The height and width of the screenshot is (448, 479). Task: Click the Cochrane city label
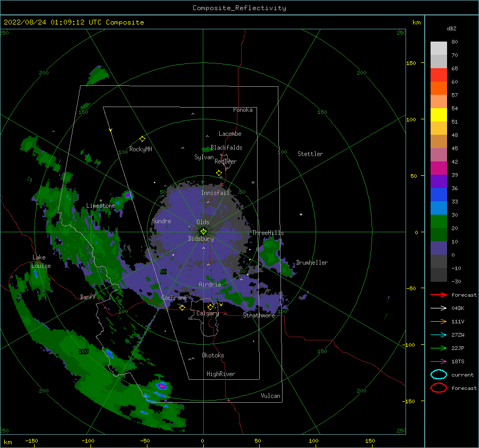[174, 298]
